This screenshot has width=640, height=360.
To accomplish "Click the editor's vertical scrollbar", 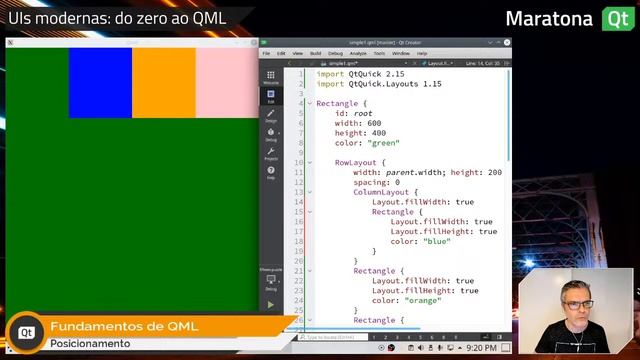I will click(x=509, y=116).
